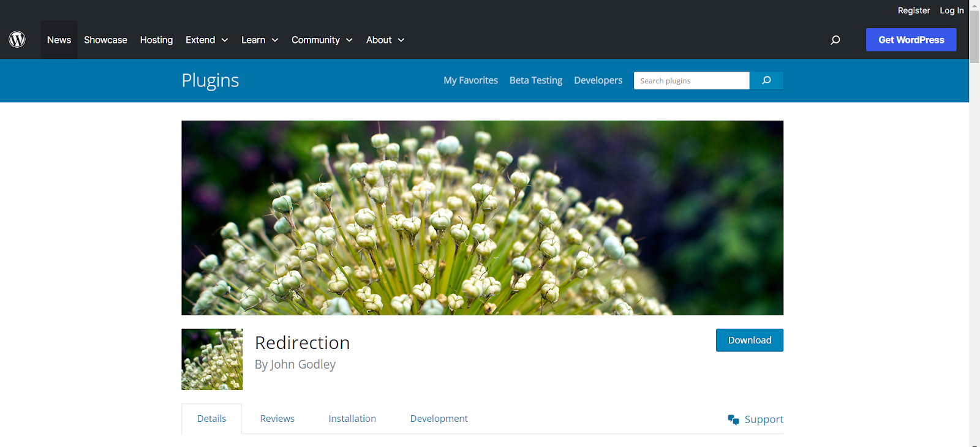
Task: Expand the Extend menu chevron
Action: pos(225,40)
